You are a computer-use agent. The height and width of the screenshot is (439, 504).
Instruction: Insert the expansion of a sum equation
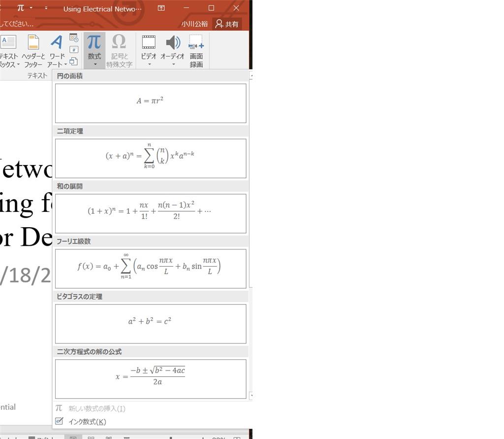pyautogui.click(x=151, y=213)
